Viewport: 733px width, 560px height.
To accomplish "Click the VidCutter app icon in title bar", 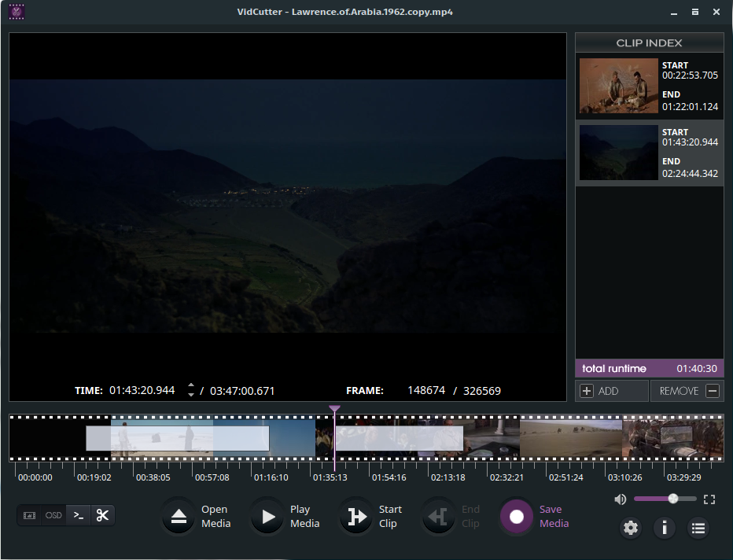I will coord(17,12).
